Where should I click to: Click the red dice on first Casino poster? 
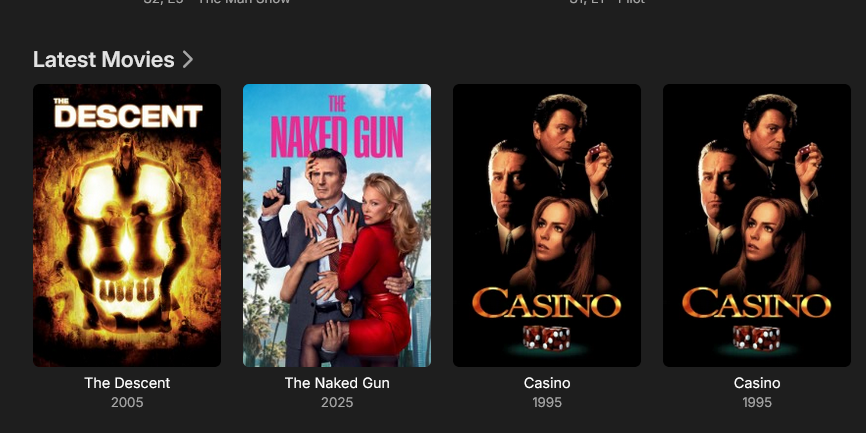coord(546,338)
